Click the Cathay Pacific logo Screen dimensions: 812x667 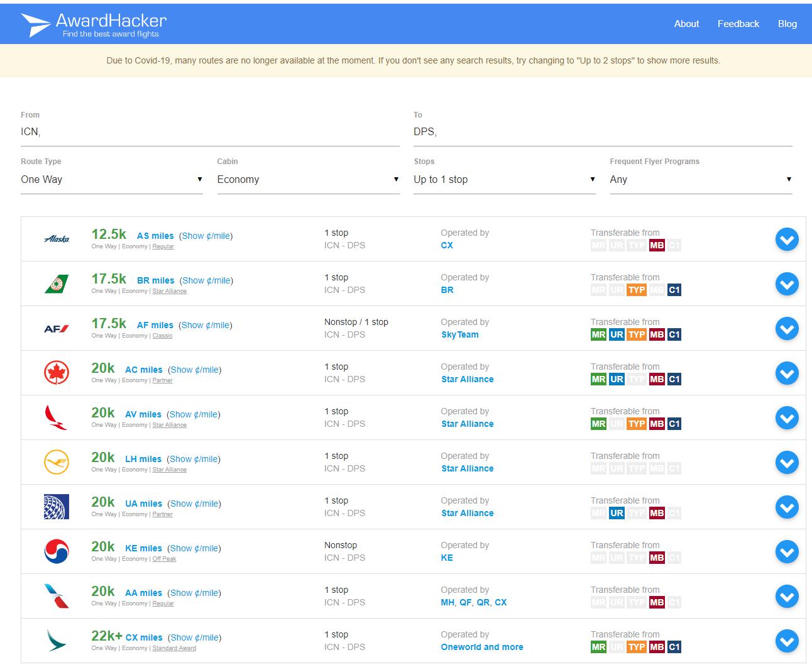[x=57, y=641]
